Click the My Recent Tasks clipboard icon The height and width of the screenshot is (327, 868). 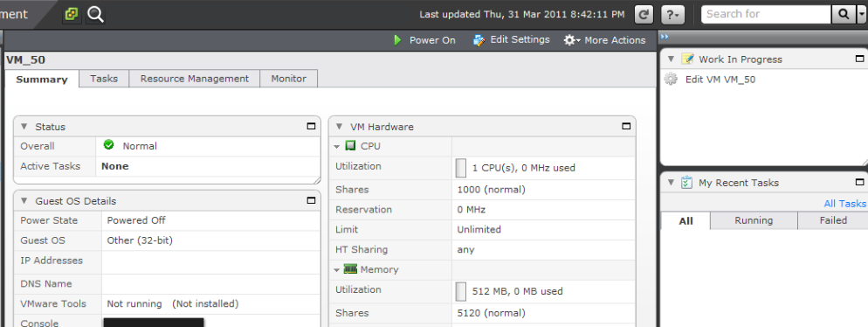pos(687,182)
